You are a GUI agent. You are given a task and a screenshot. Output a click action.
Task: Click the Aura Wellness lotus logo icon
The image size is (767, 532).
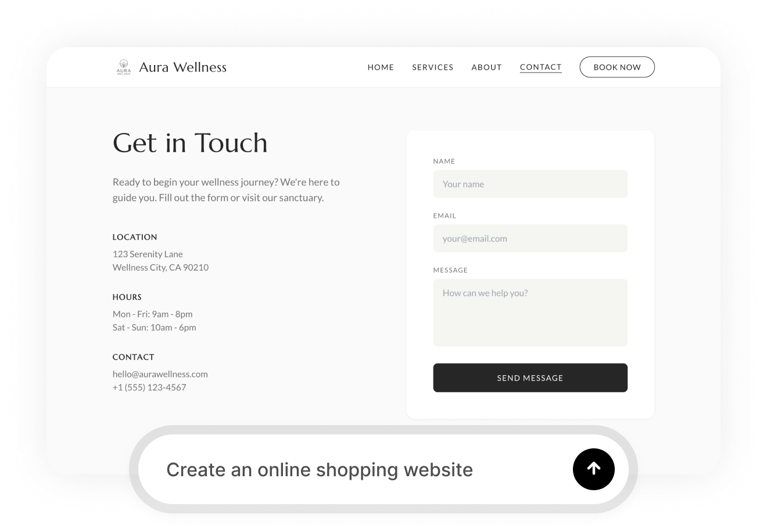[x=123, y=66]
